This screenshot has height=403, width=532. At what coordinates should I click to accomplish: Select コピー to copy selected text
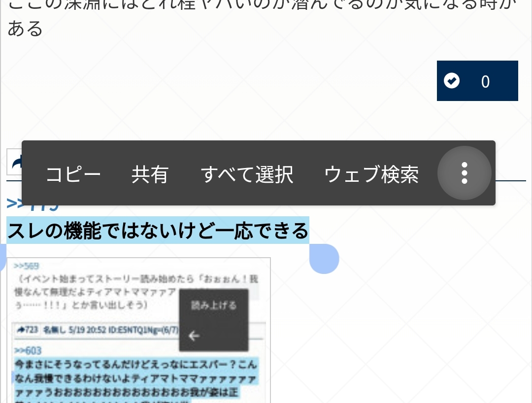pos(73,174)
